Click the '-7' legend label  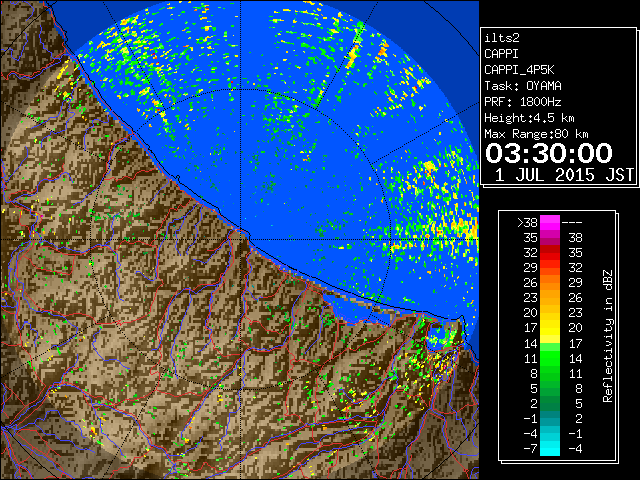(531, 449)
